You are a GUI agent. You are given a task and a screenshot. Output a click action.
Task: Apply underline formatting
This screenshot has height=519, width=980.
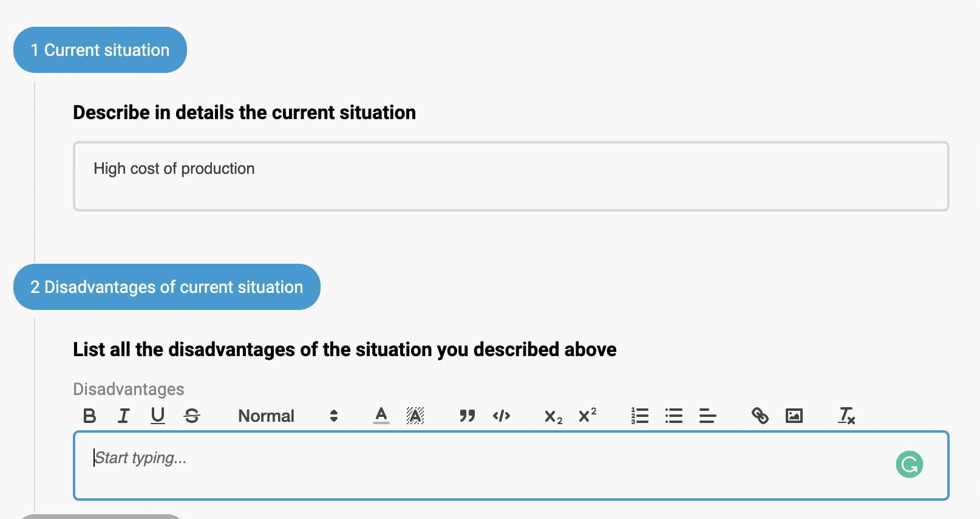pos(157,416)
